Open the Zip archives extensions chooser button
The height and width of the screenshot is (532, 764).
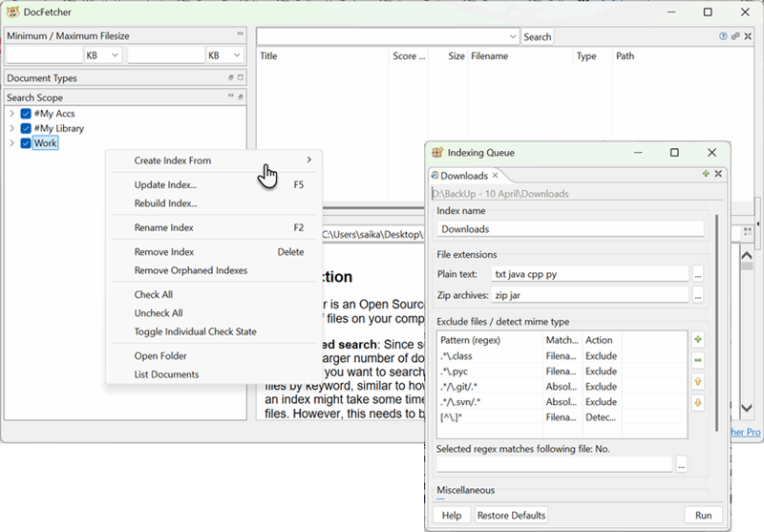tap(698, 295)
